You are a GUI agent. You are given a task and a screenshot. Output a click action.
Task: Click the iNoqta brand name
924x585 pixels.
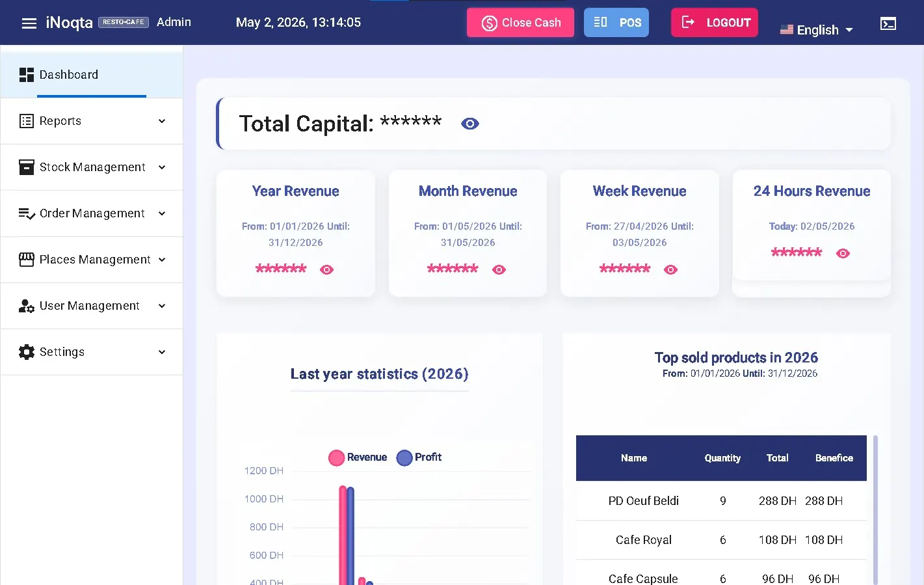69,23
